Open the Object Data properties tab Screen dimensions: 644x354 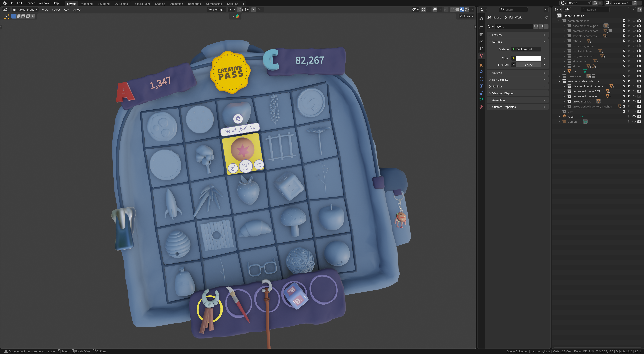tap(481, 100)
